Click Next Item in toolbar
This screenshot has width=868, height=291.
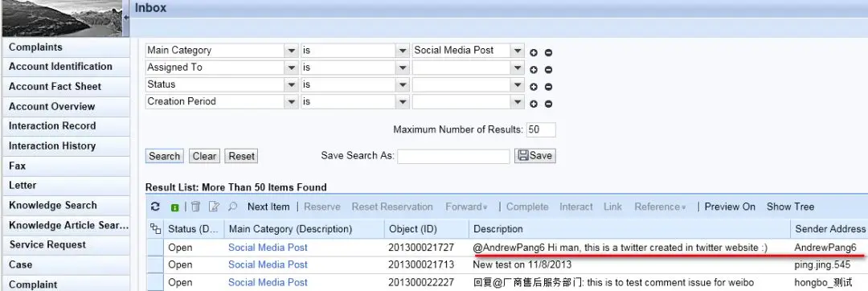(268, 207)
